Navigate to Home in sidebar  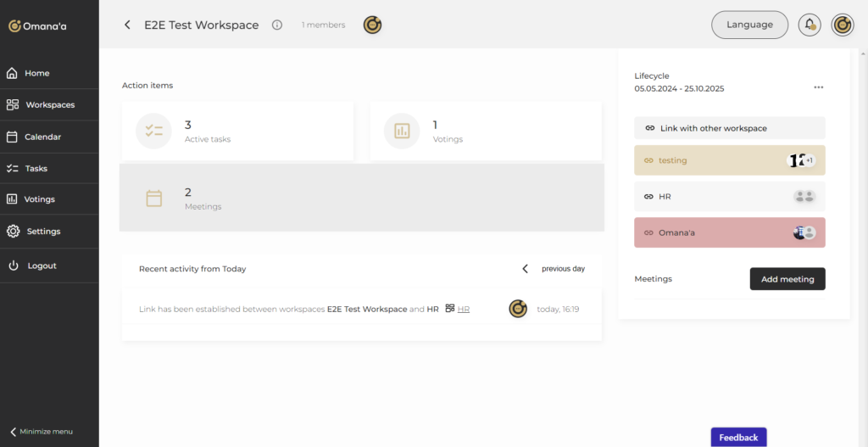point(36,73)
